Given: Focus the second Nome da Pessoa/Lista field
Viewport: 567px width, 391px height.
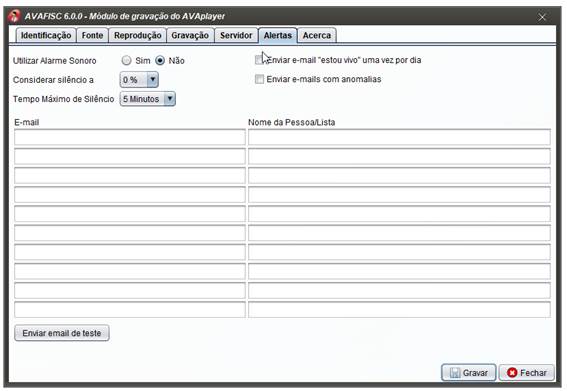Looking at the screenshot, I should (x=399, y=156).
